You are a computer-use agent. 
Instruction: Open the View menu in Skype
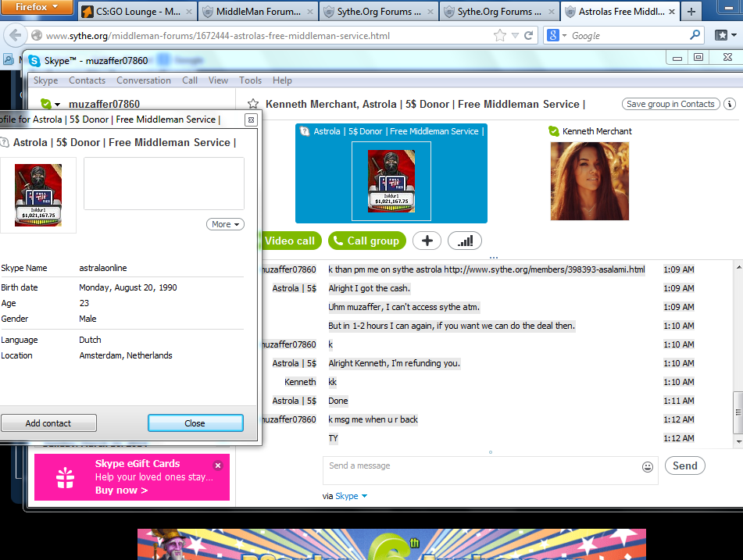(x=218, y=80)
